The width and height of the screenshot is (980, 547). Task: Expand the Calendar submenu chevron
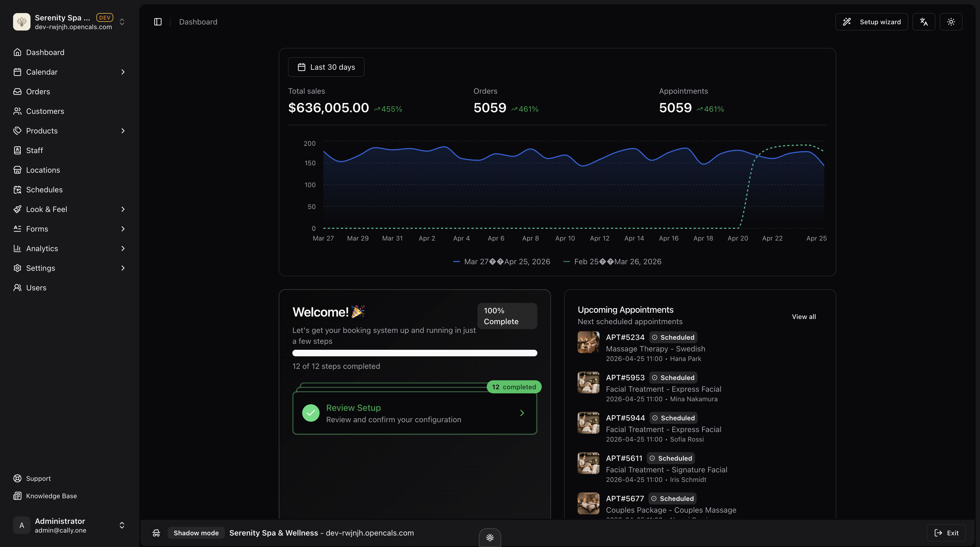122,72
